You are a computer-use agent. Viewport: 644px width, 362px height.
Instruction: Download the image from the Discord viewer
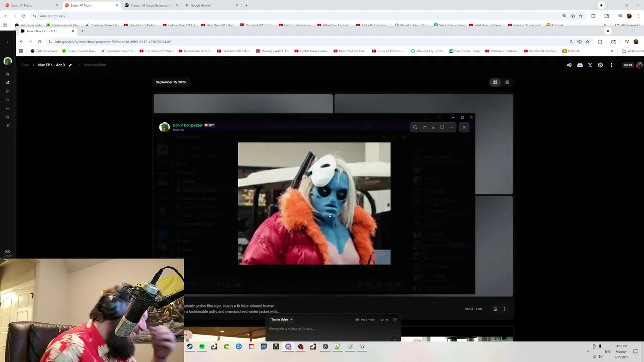coord(433,127)
